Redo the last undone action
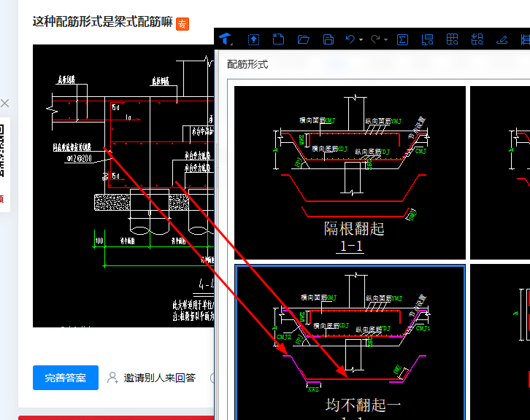 pyautogui.click(x=375, y=39)
